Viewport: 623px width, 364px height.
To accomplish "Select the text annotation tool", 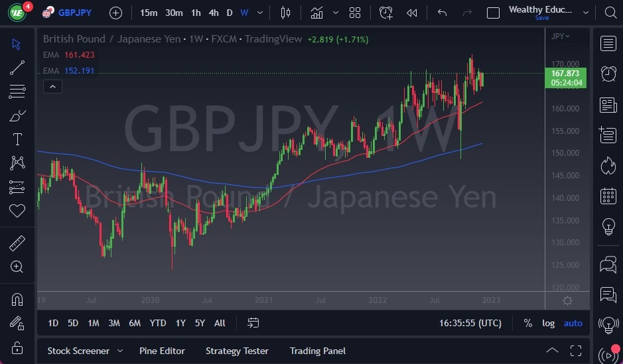I will coord(17,139).
